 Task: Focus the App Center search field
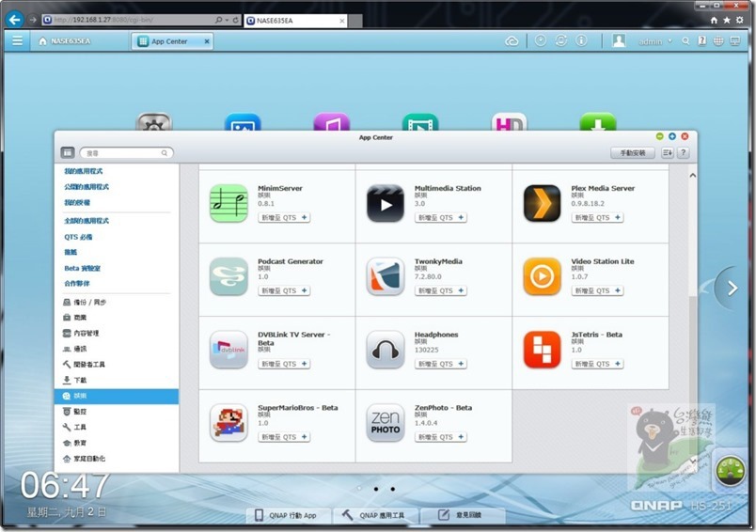pos(126,153)
